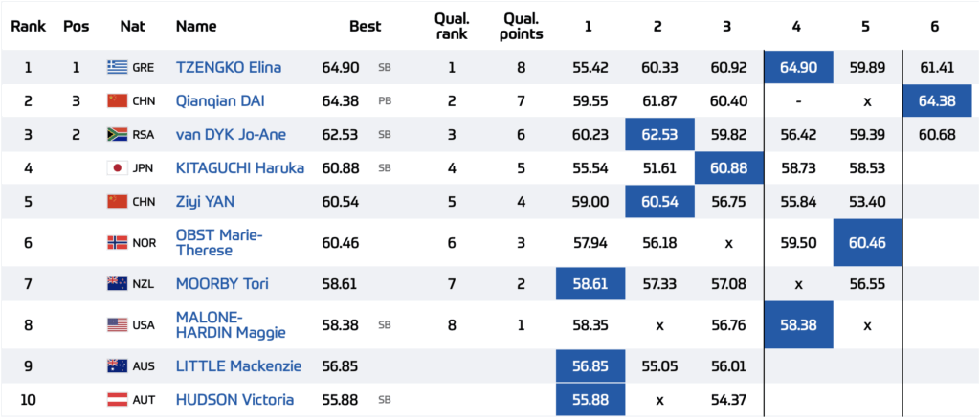
Task: Click the Norway flag icon
Action: point(117,243)
